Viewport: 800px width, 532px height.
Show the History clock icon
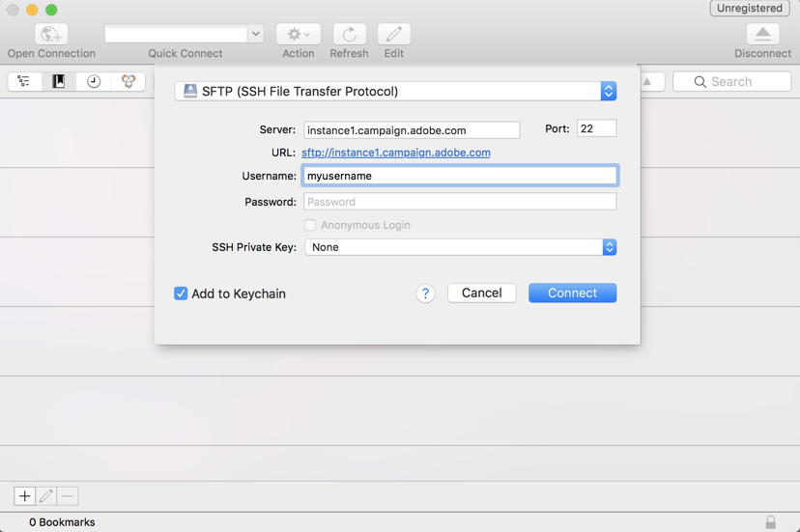(94, 81)
